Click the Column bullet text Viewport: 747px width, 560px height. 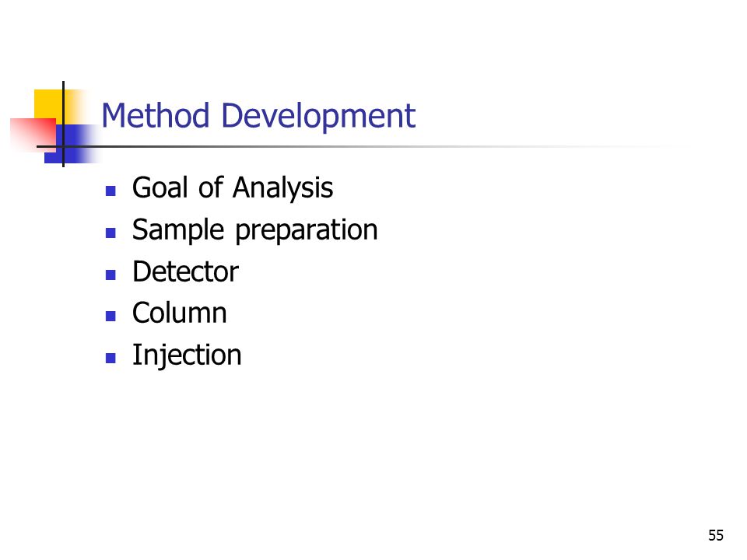click(180, 313)
